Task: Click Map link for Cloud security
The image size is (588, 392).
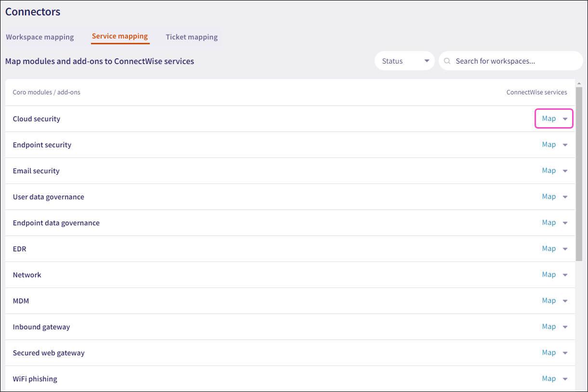Action: 549,118
